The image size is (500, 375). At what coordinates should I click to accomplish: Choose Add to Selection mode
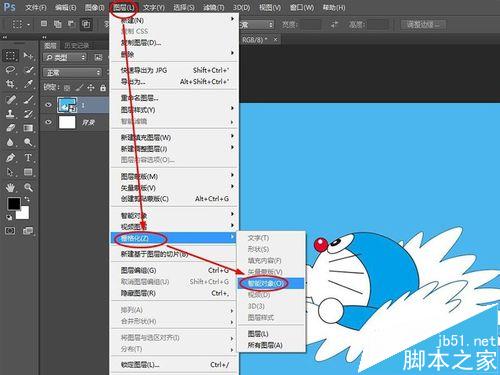click(x=58, y=24)
